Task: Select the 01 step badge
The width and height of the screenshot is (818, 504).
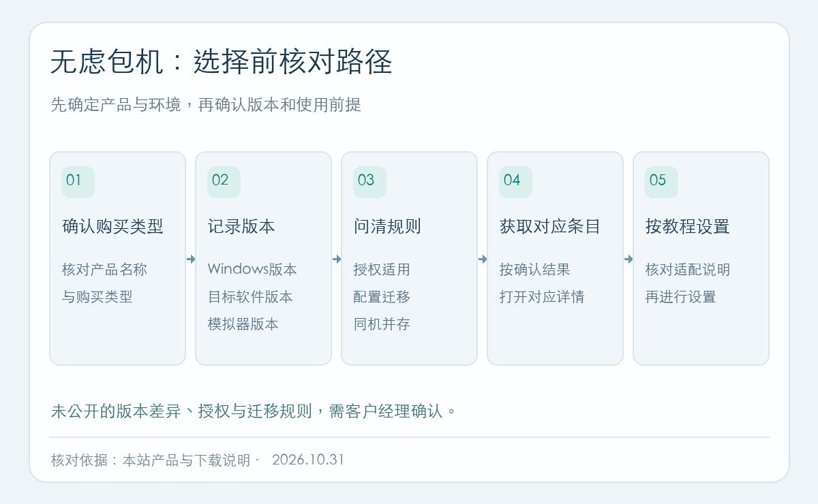Action: click(78, 182)
